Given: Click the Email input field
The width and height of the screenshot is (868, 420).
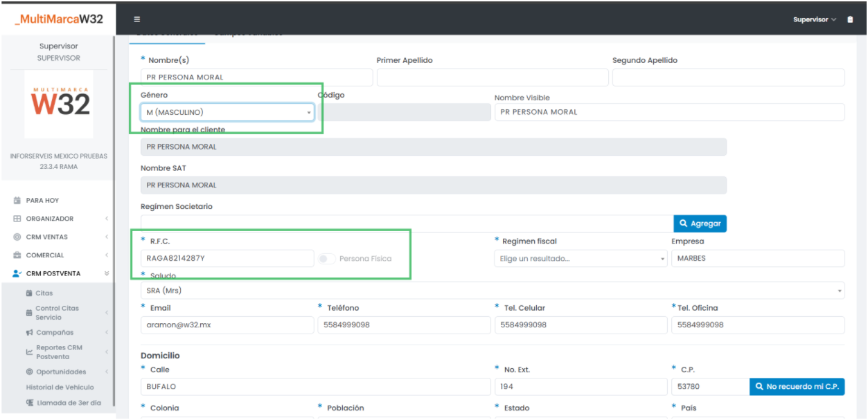Looking at the screenshot, I should click(227, 325).
